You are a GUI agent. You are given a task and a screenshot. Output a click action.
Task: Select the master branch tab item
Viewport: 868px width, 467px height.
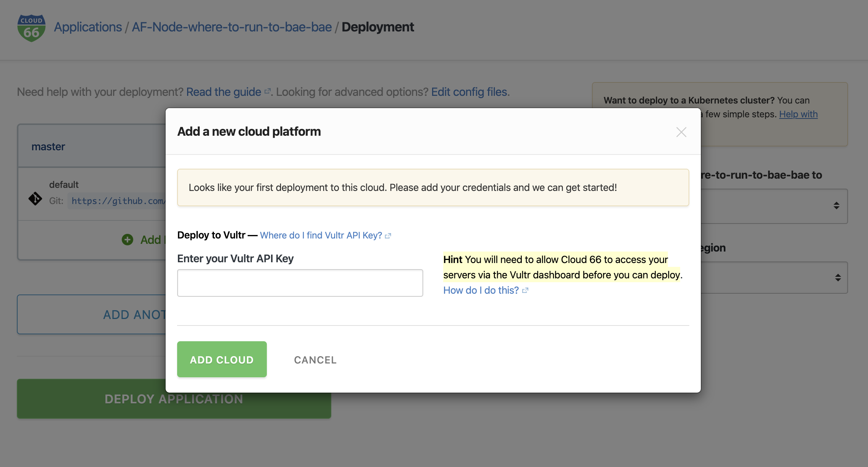point(48,146)
